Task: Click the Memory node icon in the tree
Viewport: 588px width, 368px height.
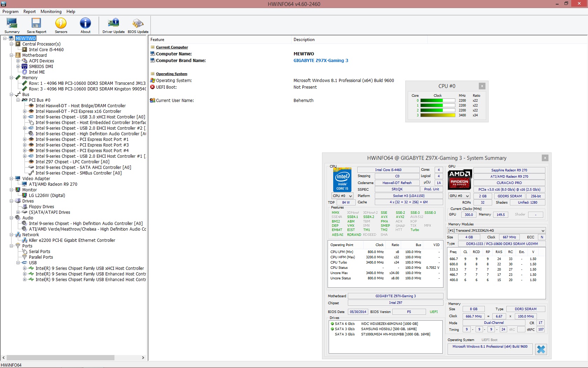Action: pyautogui.click(x=18, y=78)
